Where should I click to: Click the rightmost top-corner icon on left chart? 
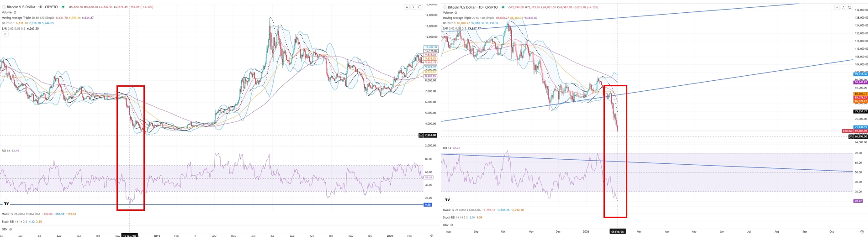point(420,7)
